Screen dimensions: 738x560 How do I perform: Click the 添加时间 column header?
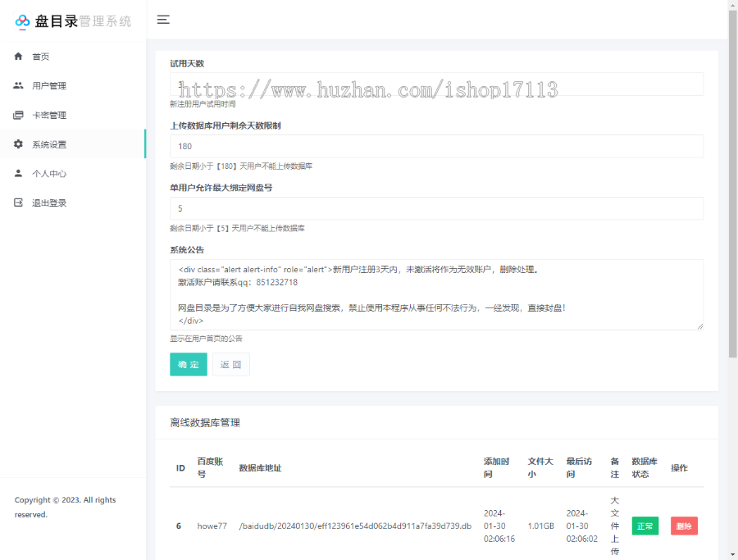(x=496, y=468)
